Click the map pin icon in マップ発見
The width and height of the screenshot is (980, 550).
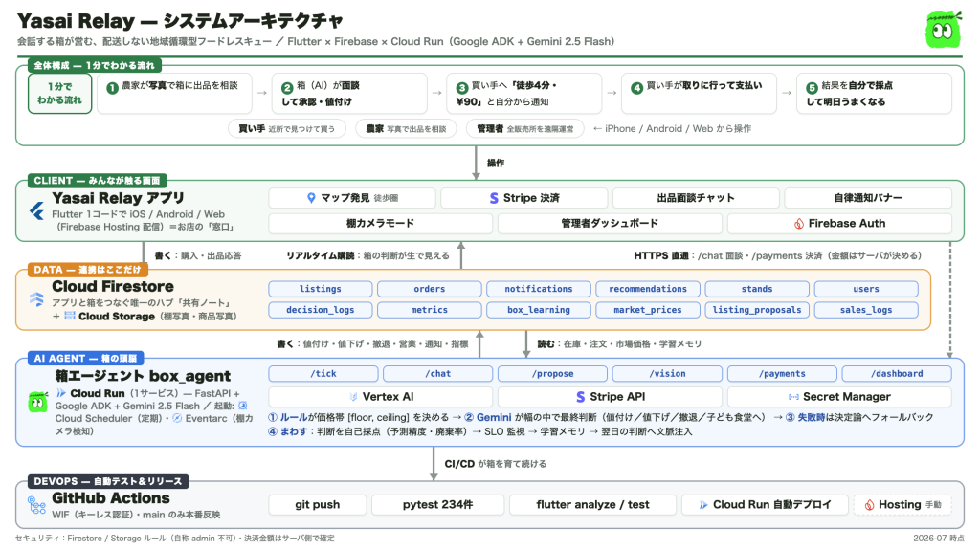coord(311,198)
